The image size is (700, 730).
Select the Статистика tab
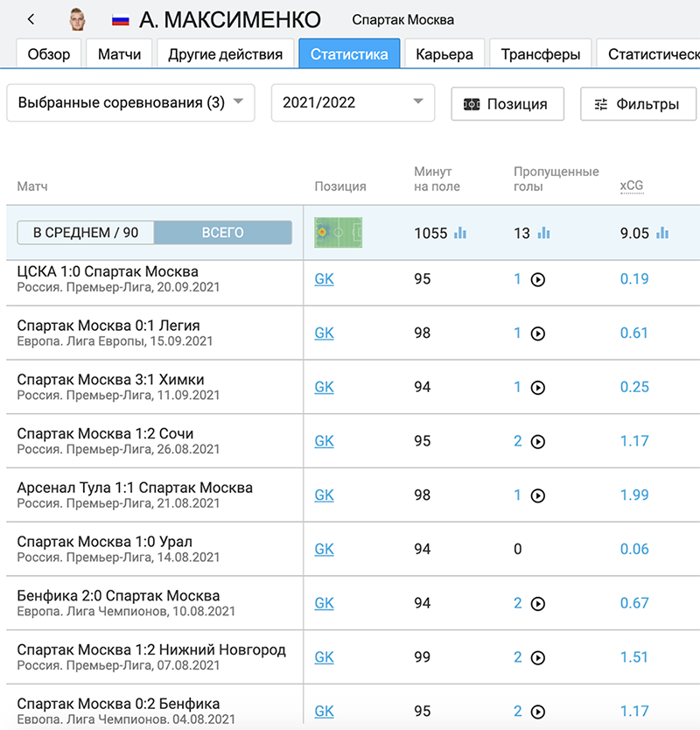coord(349,54)
